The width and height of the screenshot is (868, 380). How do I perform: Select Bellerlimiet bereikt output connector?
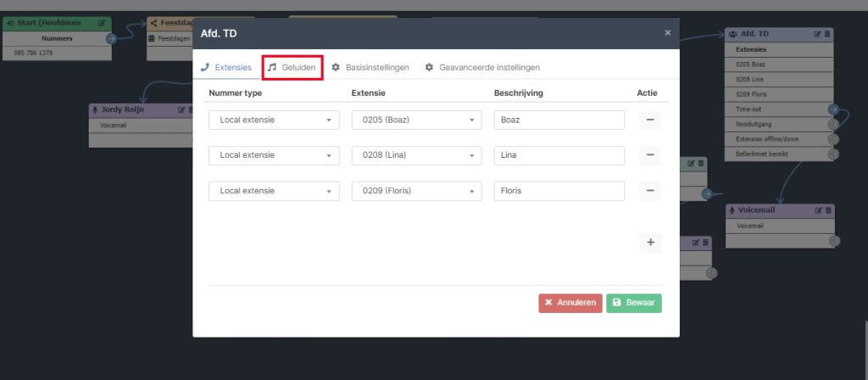tap(833, 154)
